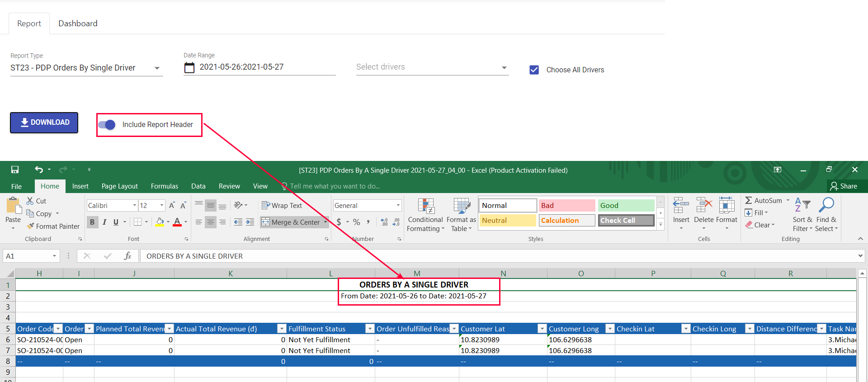
Task: Open the Page Layout ribbon tab
Action: click(120, 186)
